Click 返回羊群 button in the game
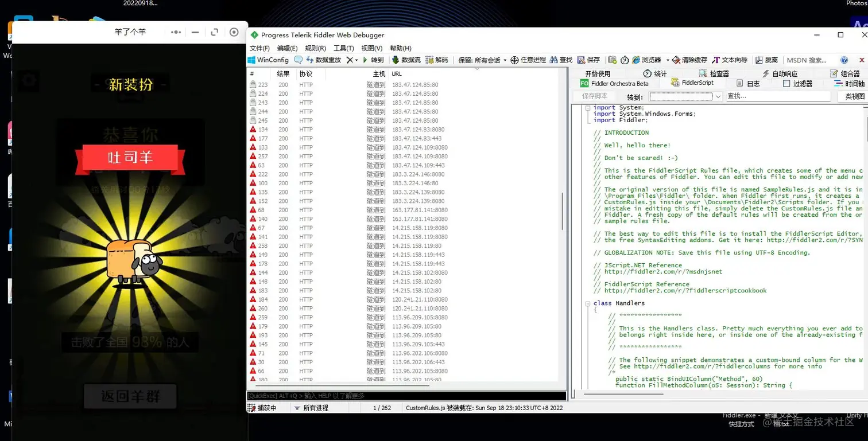Screen dimensions: 868x441 130,396
